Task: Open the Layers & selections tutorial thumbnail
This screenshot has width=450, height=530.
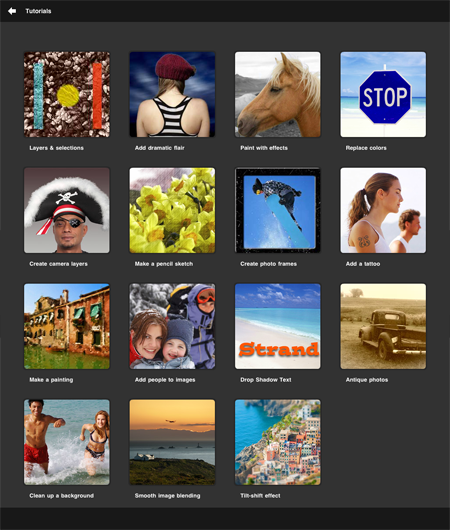Action: tap(67, 94)
